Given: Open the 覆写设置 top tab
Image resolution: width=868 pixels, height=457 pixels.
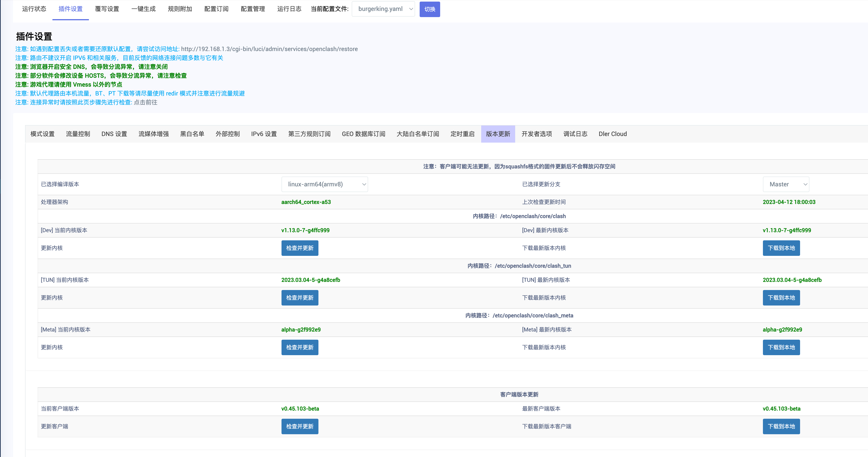Looking at the screenshot, I should 107,9.
